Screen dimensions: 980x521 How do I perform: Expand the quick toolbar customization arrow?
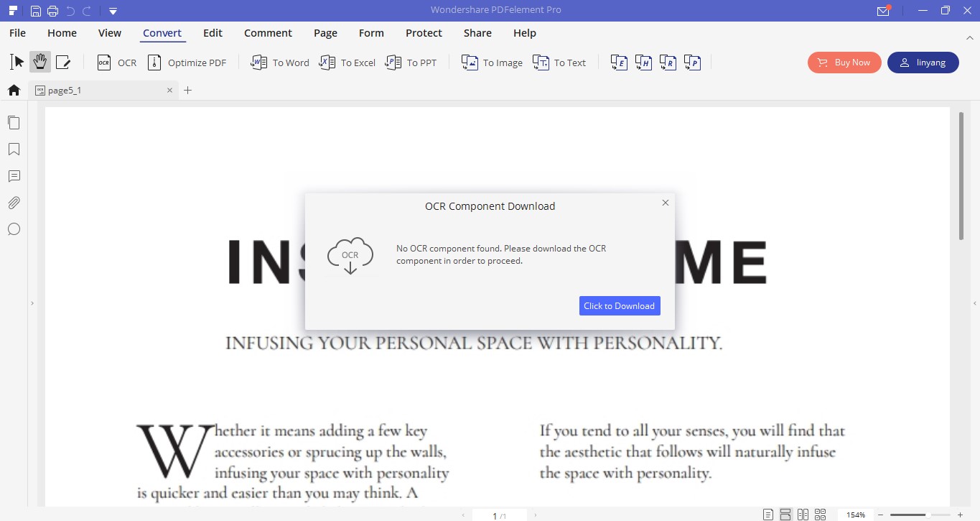tap(113, 11)
